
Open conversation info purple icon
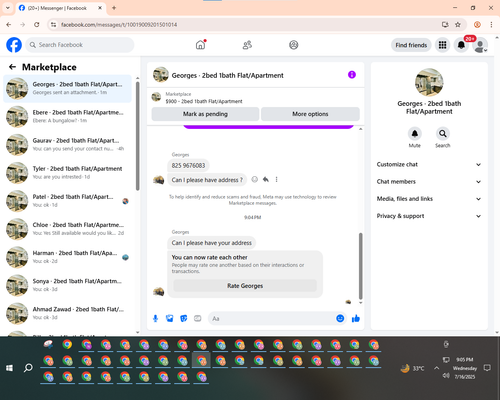click(352, 75)
